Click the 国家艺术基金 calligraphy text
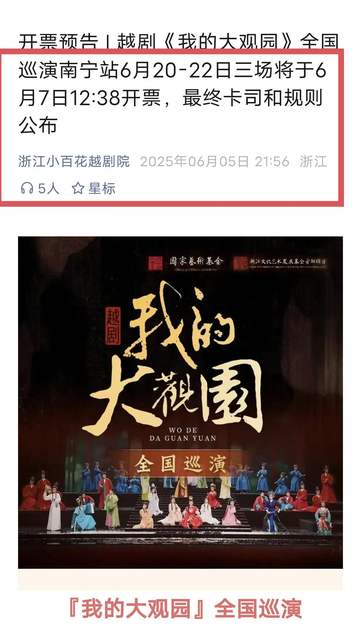The width and height of the screenshot is (361, 644). click(196, 261)
